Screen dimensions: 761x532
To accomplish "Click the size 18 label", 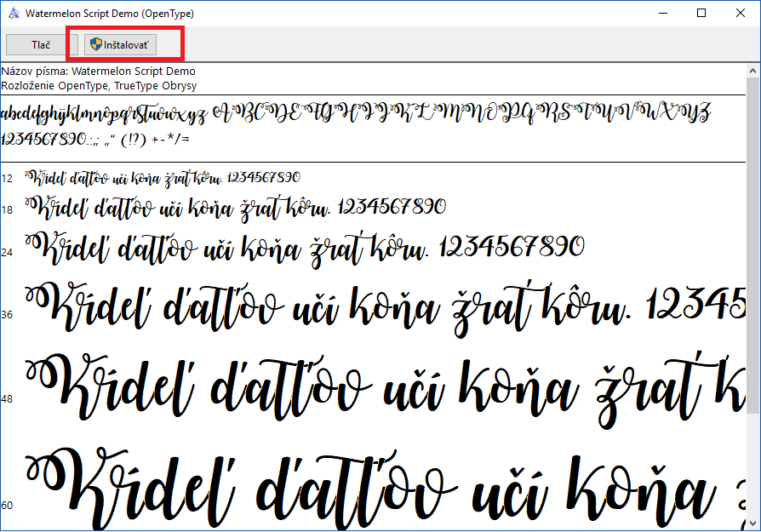I will click(x=7, y=210).
